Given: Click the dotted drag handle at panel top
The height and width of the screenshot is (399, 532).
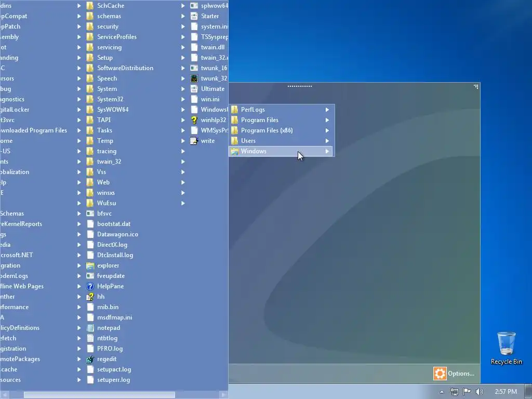Looking at the screenshot, I should (300, 86).
